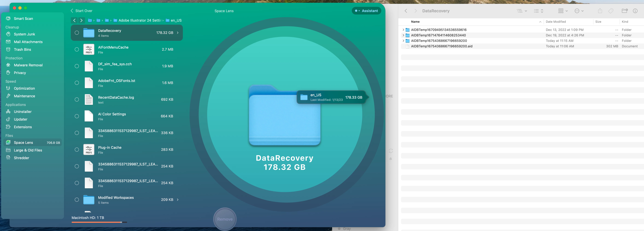Image resolution: width=644 pixels, height=231 pixels.
Task: Open Space Lens in sidebar
Action: [23, 143]
